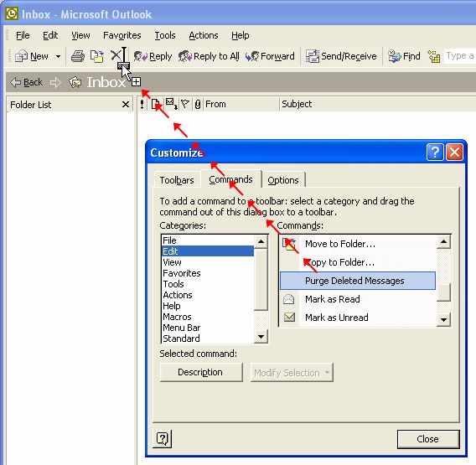Image resolution: width=476 pixels, height=465 pixels.
Task: Click the Forward button
Action: pos(270,56)
